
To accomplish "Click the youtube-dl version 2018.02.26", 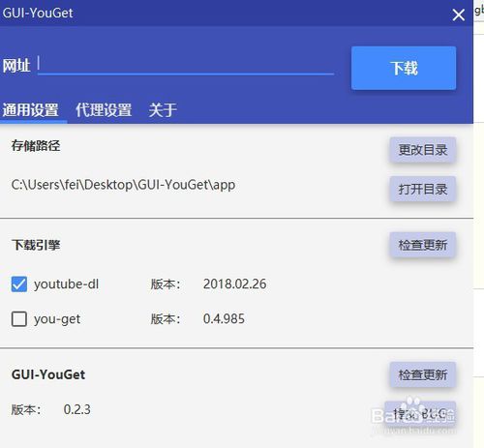I will point(234,284).
